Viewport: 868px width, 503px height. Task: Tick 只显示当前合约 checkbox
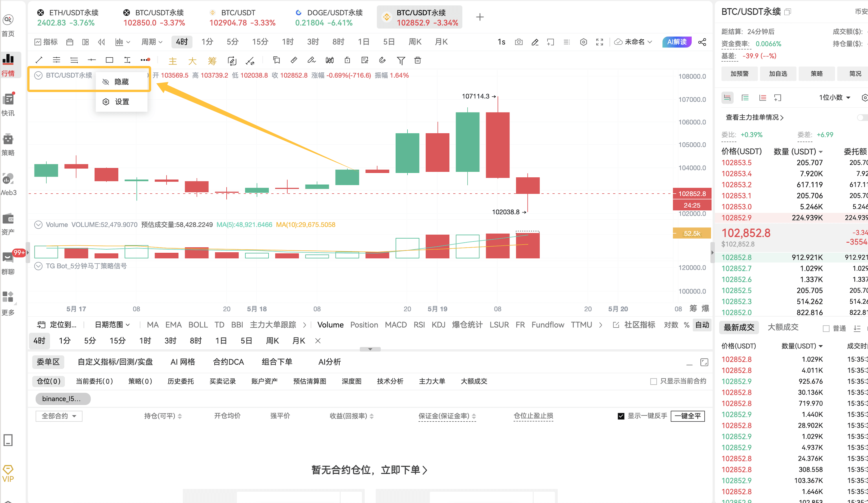click(653, 381)
